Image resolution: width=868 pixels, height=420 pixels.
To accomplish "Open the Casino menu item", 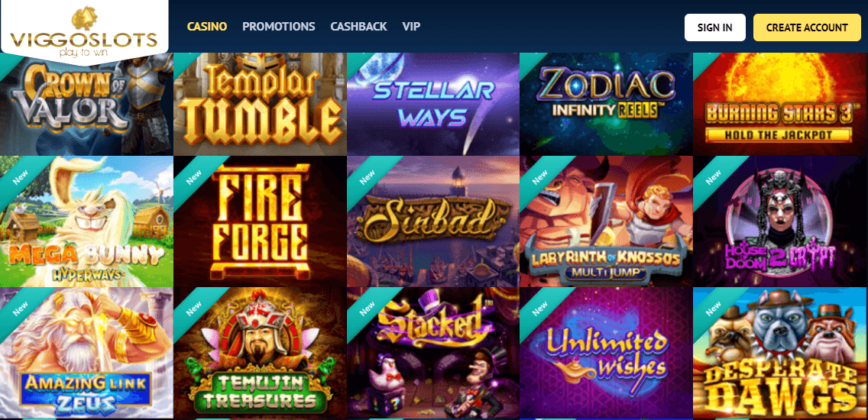I will (x=207, y=27).
